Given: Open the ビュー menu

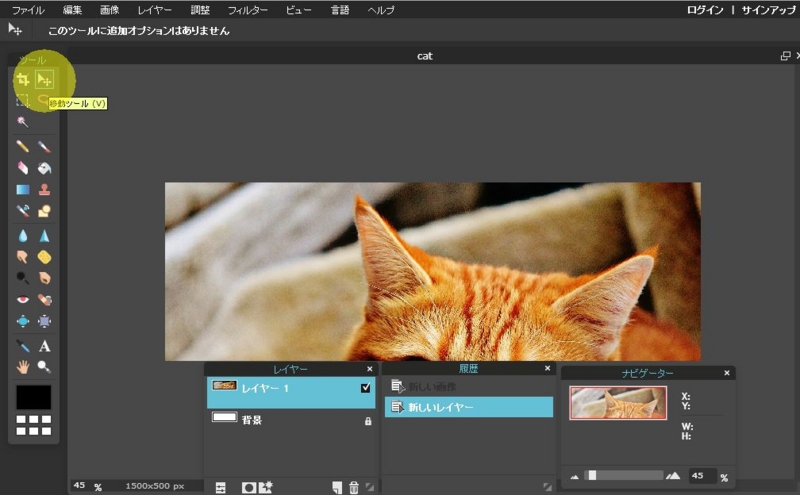Looking at the screenshot, I should (x=298, y=10).
